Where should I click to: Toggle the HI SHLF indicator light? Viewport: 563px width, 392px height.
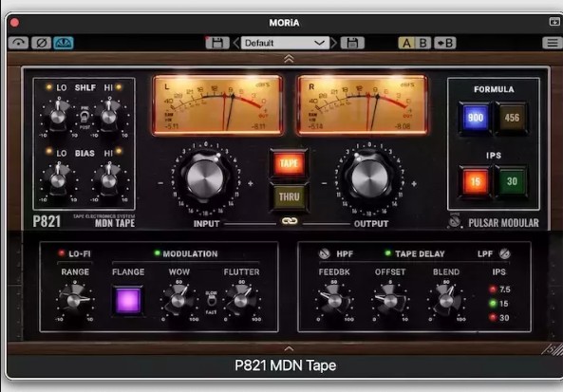(119, 87)
